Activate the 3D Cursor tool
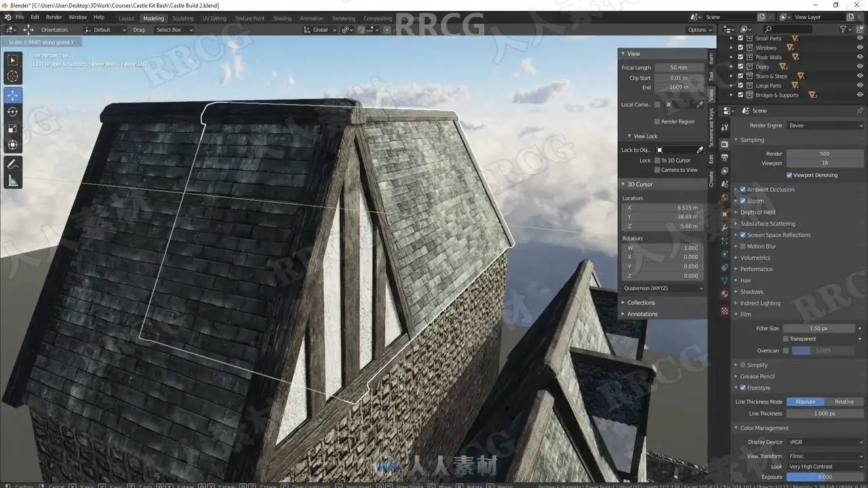The height and width of the screenshot is (488, 868). (x=13, y=77)
